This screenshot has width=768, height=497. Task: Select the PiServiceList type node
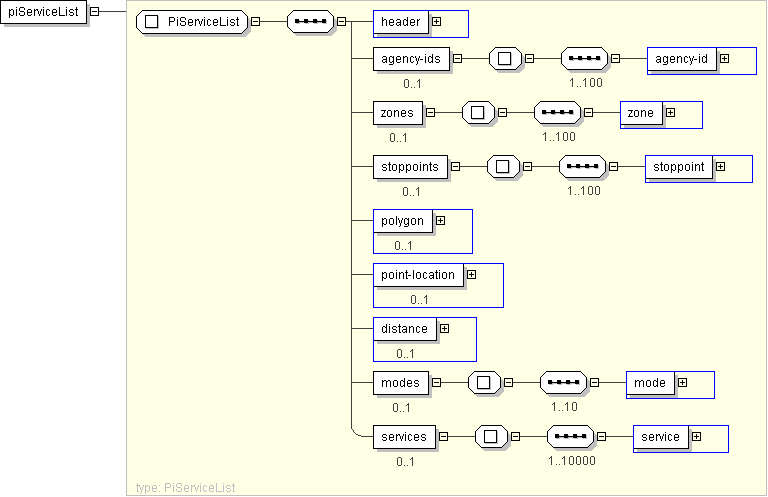(192, 22)
